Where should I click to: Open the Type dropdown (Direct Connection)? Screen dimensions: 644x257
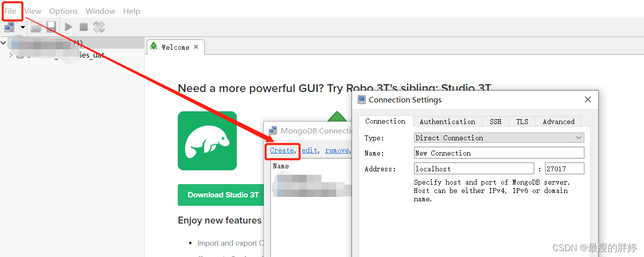(x=499, y=138)
